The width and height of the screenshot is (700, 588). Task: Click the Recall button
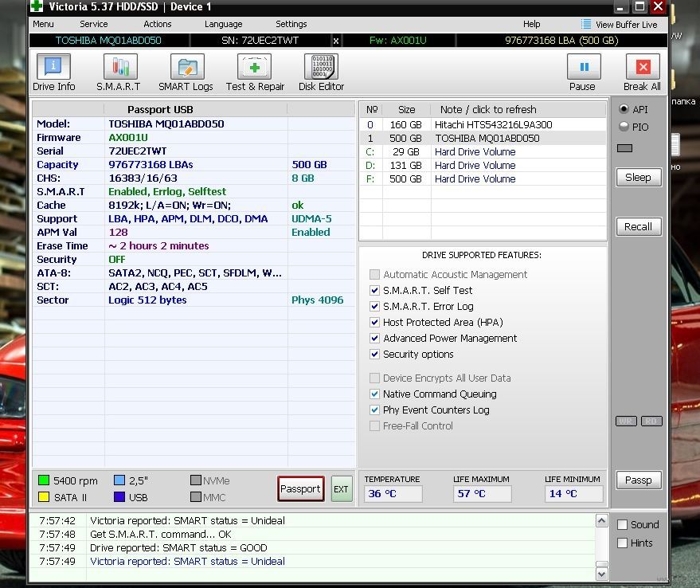(x=639, y=226)
